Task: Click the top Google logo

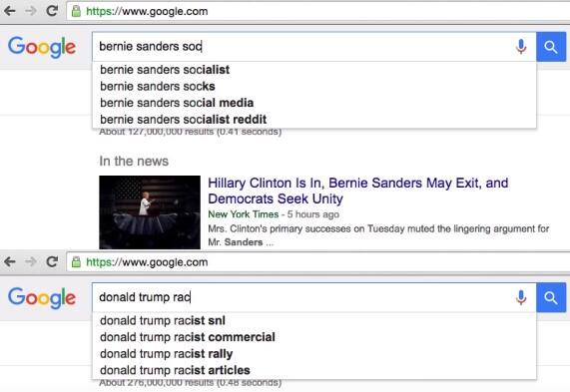Action: pos(42,47)
